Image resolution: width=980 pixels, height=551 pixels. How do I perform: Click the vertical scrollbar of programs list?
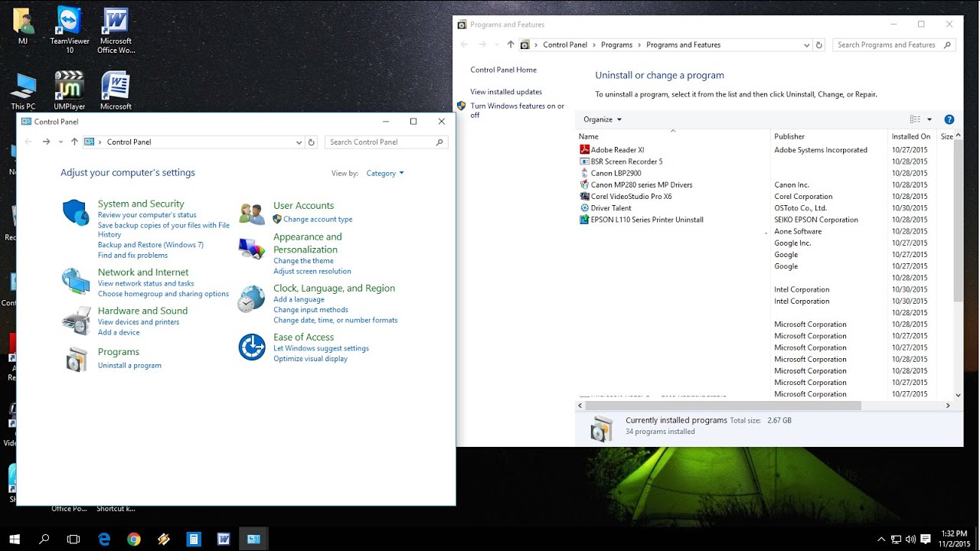click(x=958, y=222)
